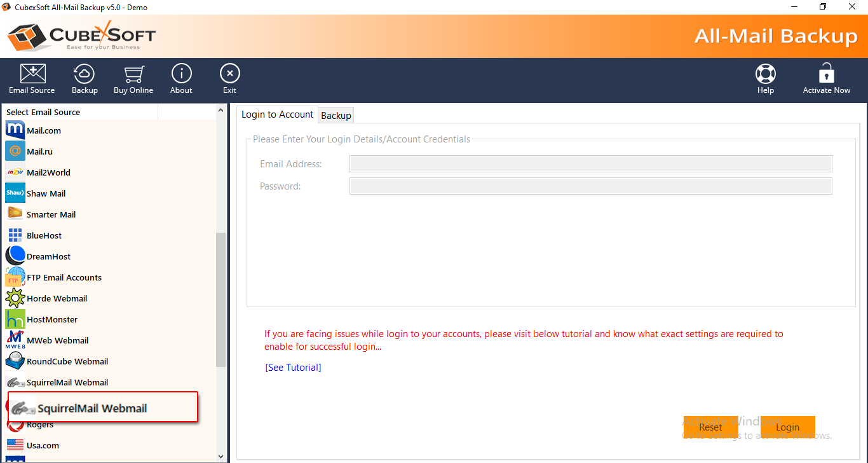This screenshot has height=463, width=868.
Task: Open the See Tutorial link
Action: pos(293,368)
